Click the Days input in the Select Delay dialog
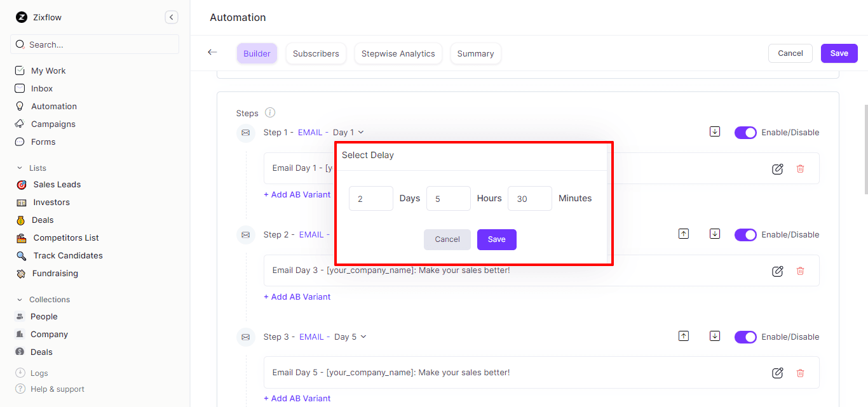Screen dimensions: 868x407 pos(370,198)
